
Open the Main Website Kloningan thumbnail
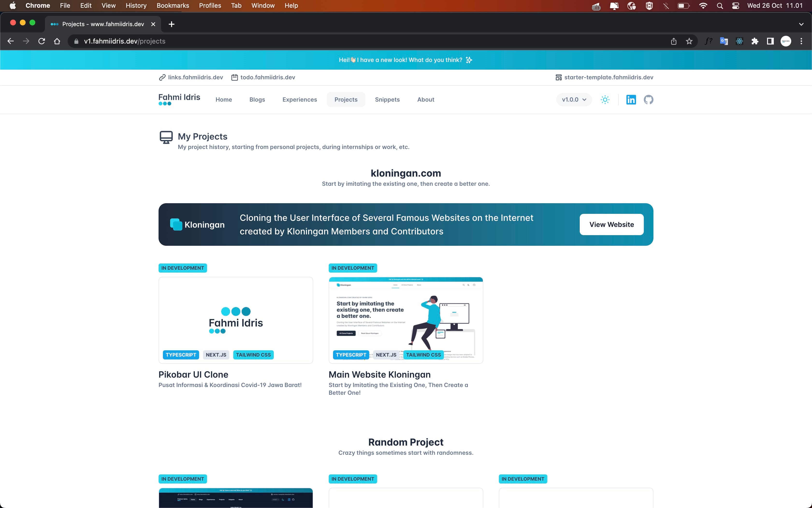406,320
